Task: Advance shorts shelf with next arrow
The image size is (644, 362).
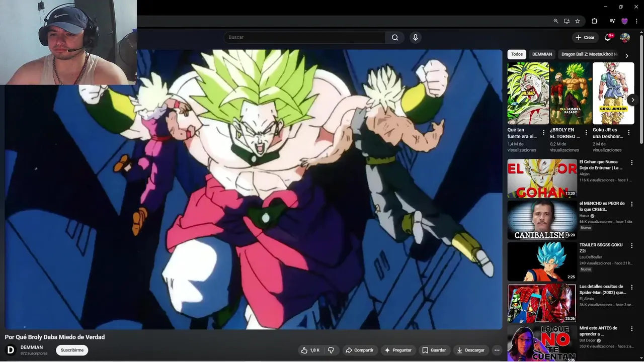Action: click(x=632, y=100)
